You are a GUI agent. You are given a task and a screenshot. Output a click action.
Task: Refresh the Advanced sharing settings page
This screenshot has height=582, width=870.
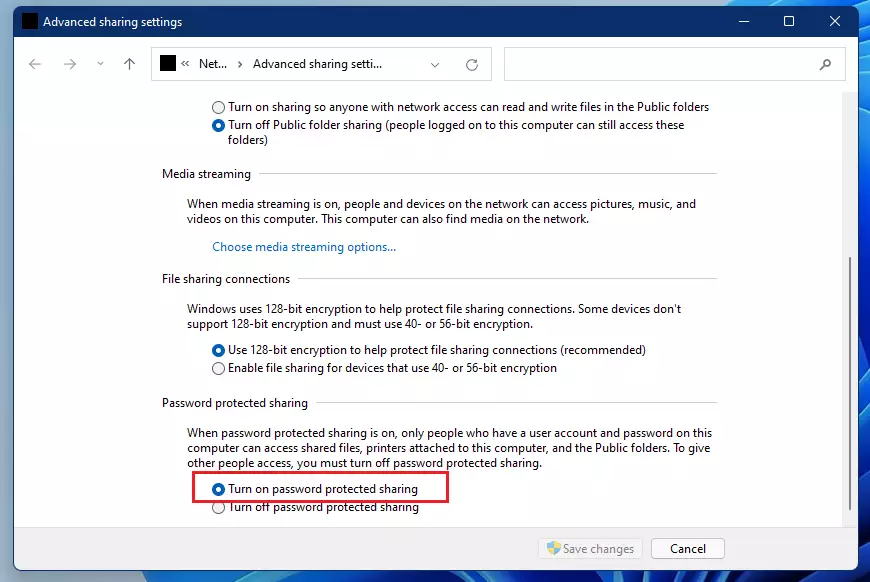471,63
